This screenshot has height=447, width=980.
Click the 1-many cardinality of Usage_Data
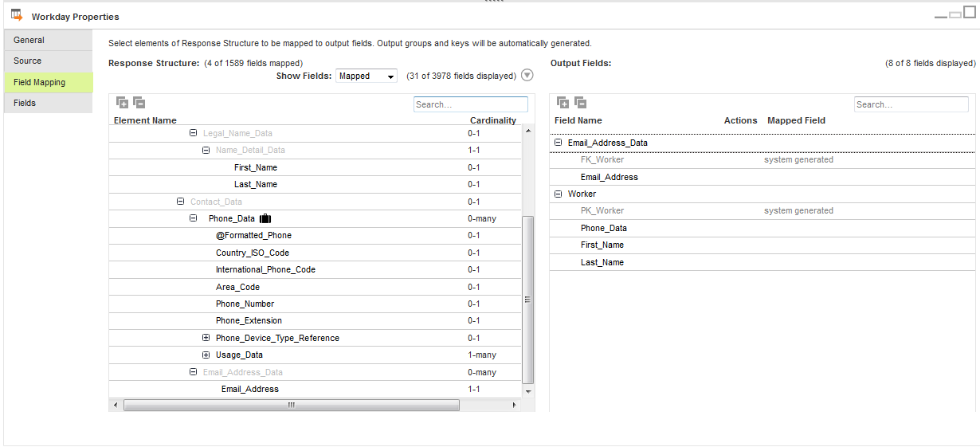(482, 355)
